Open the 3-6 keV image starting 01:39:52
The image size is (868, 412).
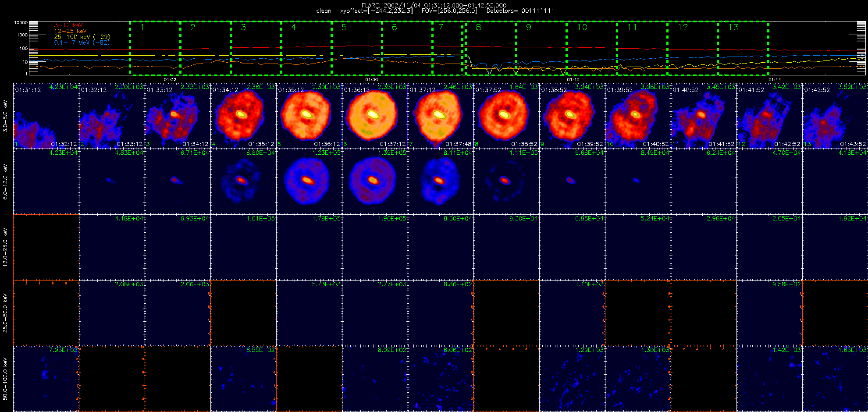[638, 116]
